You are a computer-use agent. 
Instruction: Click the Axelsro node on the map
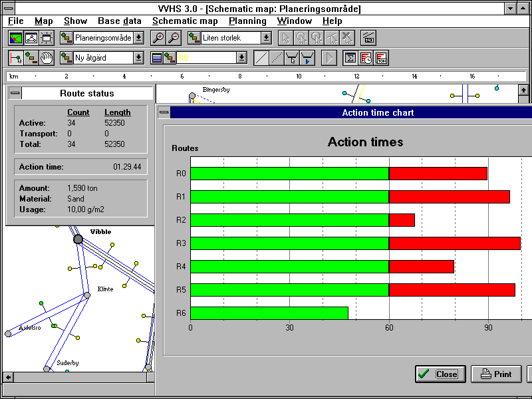[8, 334]
